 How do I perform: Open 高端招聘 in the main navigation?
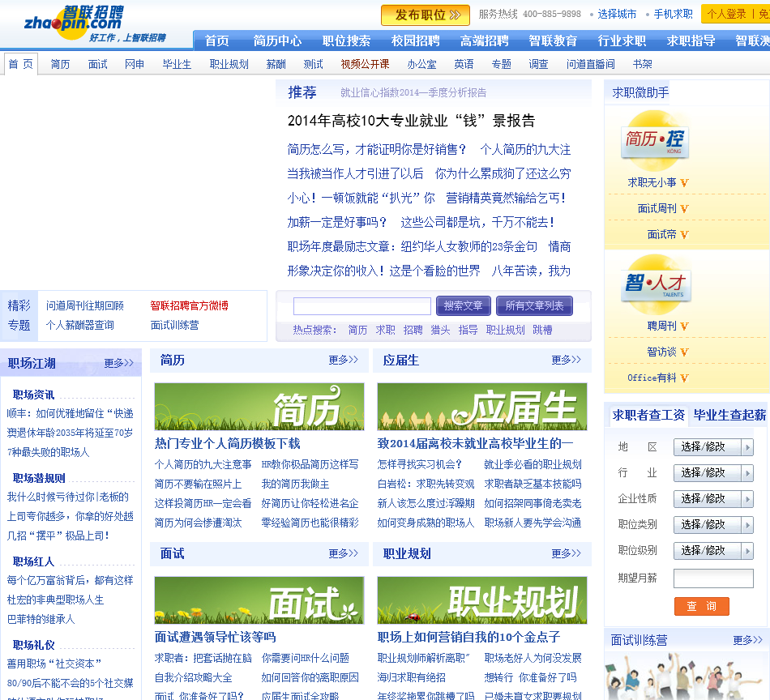coord(484,41)
